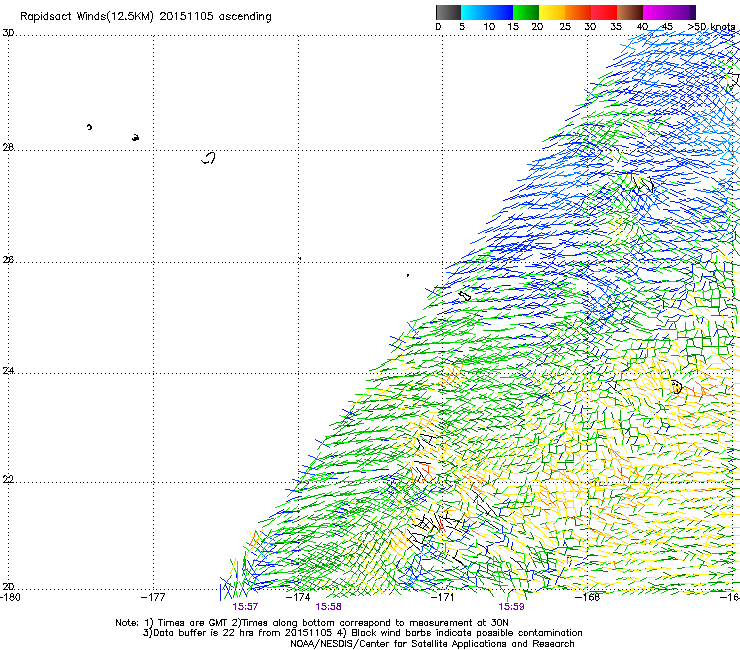Click the cyan 5-10 knots color swatch
This screenshot has height=650, width=740.
(x=474, y=12)
